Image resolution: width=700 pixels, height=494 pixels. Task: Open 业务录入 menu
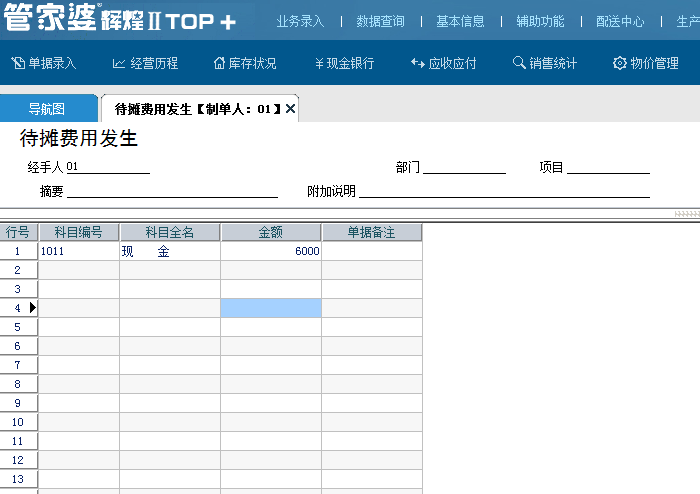pyautogui.click(x=301, y=21)
